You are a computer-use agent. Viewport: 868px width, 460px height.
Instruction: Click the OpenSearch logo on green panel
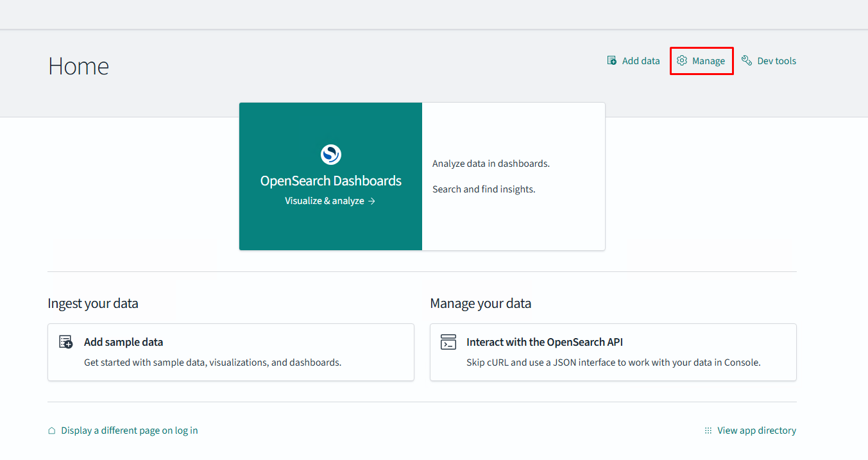330,154
